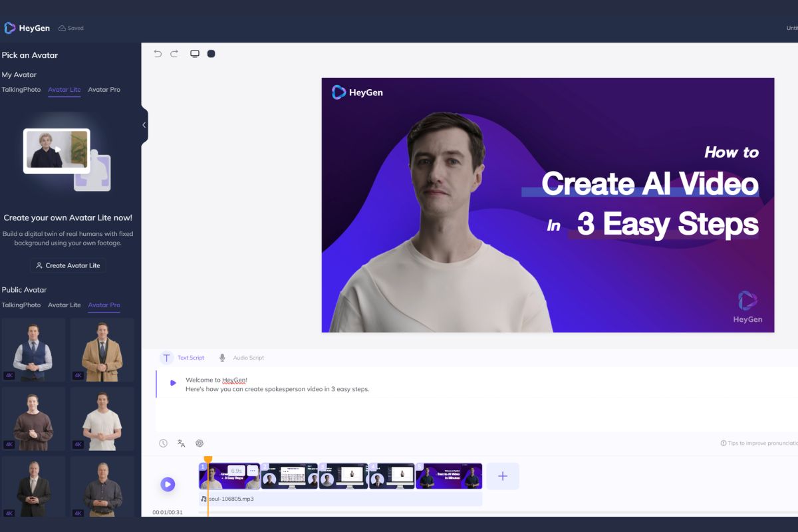Choose avatar in brown sweater
798x532 pixels.
[34, 419]
